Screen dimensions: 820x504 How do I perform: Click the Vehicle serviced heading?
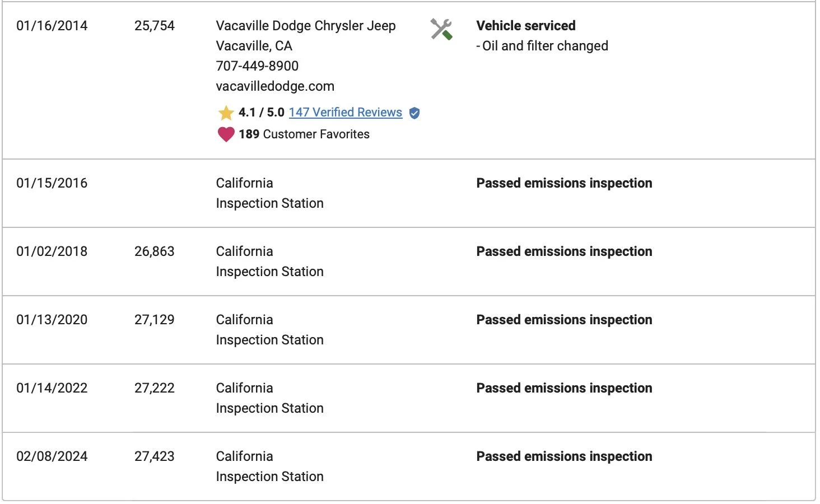525,26
